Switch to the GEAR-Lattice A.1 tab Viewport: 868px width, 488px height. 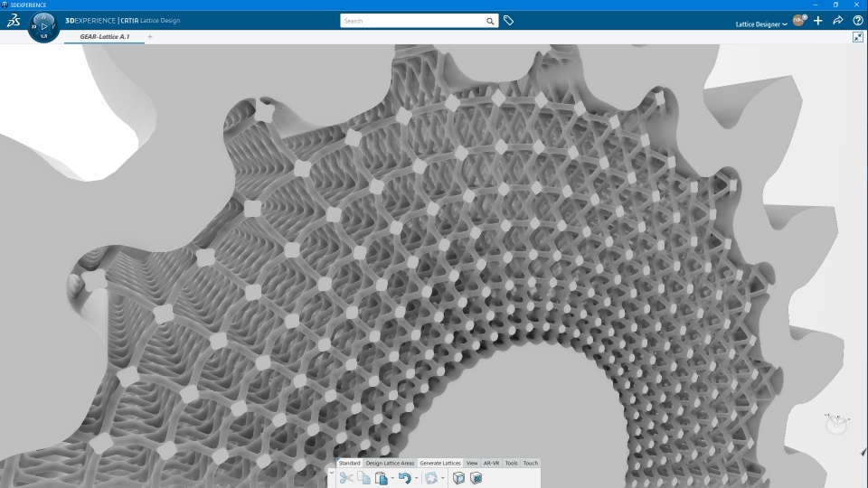[105, 36]
